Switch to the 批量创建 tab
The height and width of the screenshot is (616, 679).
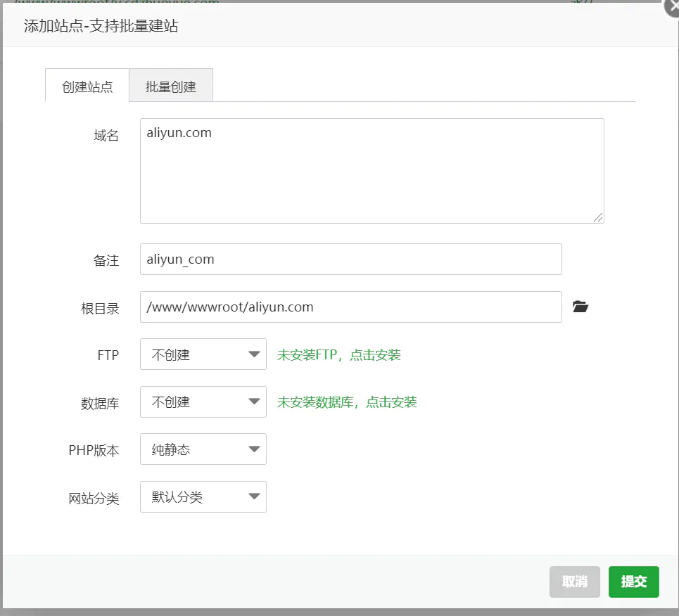[x=170, y=86]
